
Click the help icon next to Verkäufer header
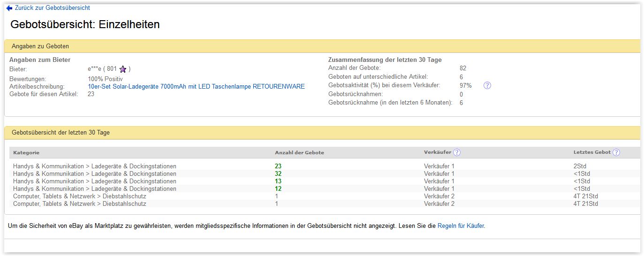[457, 152]
